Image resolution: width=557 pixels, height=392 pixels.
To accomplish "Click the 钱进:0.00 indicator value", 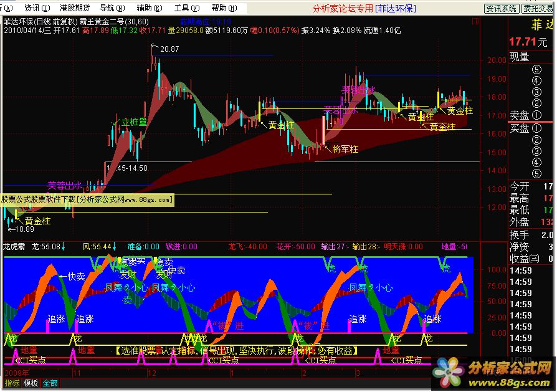I will click(x=181, y=246).
